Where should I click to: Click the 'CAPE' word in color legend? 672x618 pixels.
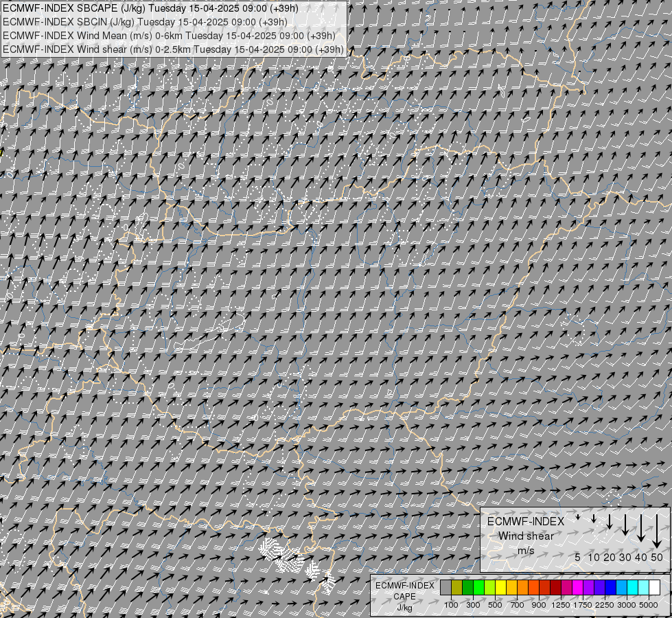tap(404, 597)
